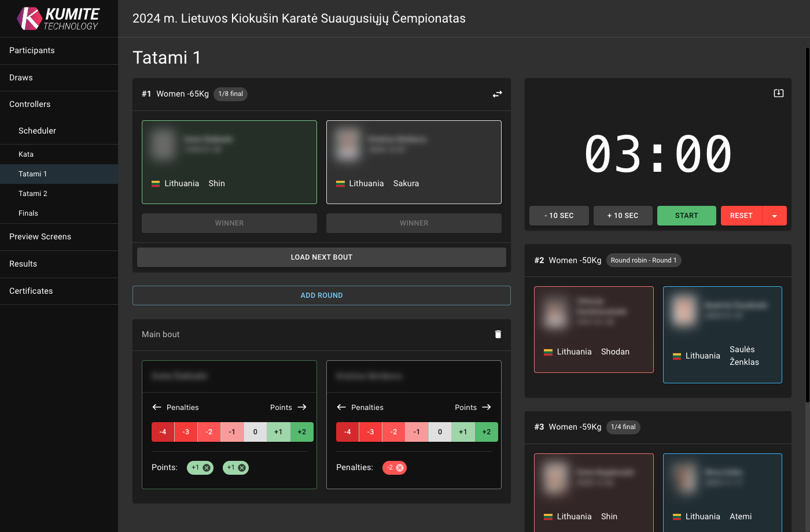Remove the second +1 point chip
This screenshot has height=532, width=810.
(x=242, y=468)
